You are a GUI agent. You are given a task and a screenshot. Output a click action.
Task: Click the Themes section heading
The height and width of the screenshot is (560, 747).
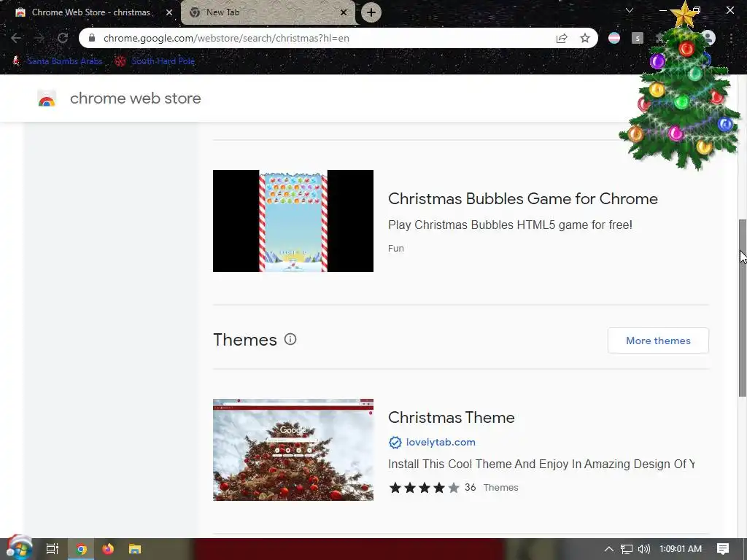[245, 340]
